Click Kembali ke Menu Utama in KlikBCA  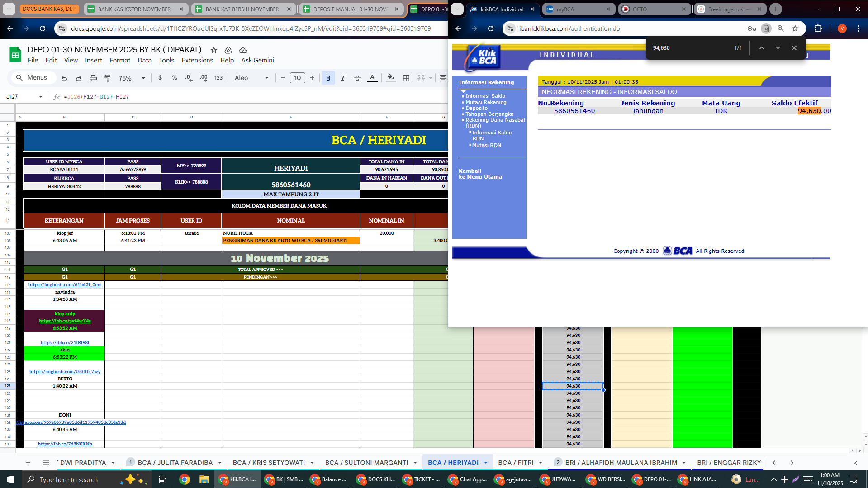coord(480,174)
